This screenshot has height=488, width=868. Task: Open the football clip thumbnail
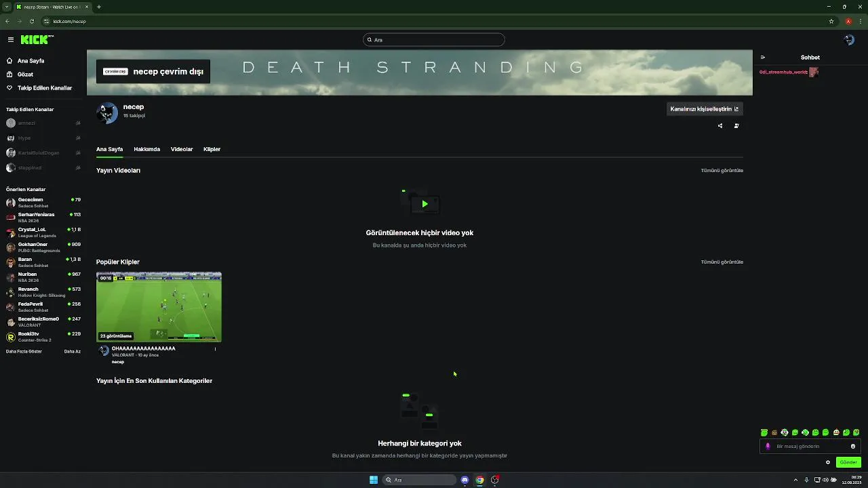tap(159, 307)
